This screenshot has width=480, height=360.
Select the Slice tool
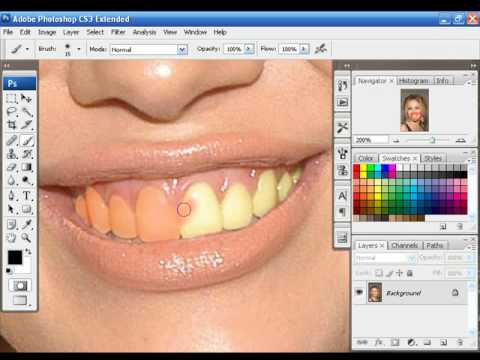click(26, 125)
